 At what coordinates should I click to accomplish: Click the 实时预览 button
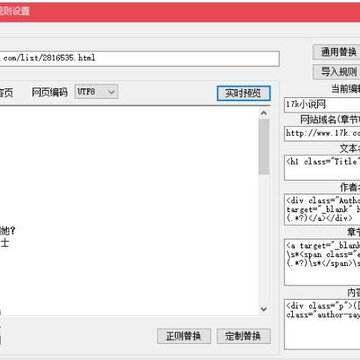coord(244,93)
